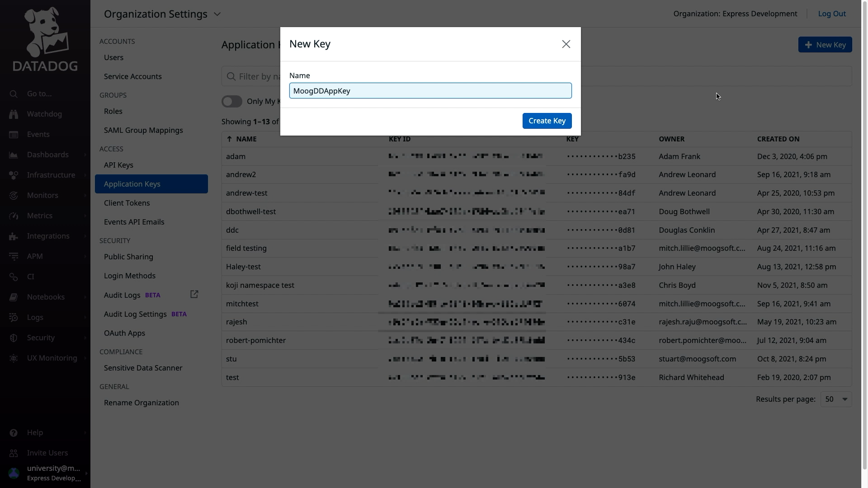Toggle the Only My Keys switch
This screenshot has height=488, width=868.
(232, 102)
